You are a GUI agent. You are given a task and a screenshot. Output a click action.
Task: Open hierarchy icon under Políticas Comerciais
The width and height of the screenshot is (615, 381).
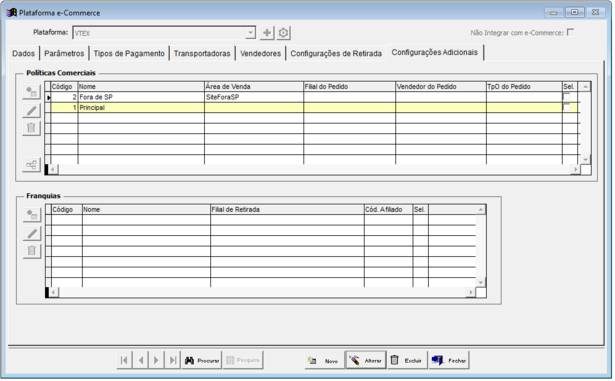point(31,164)
